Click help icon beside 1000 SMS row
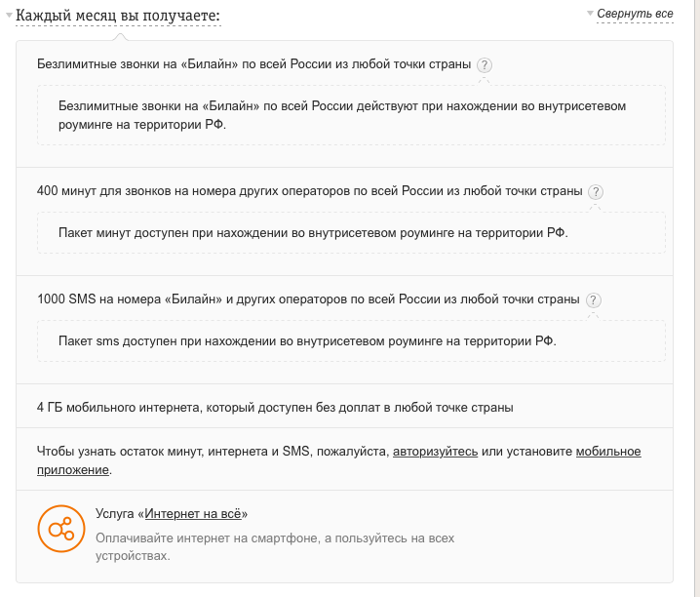The width and height of the screenshot is (700, 597). (594, 300)
